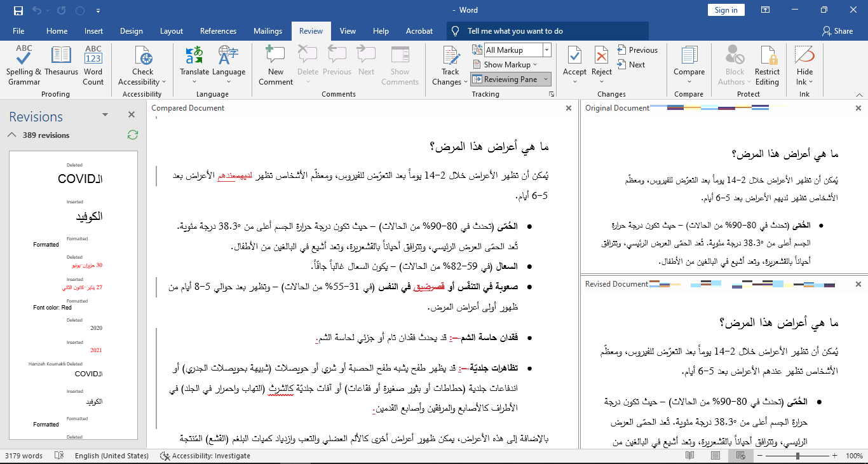This screenshot has width=868, height=464.
Task: Toggle the Hide Ink option
Action: click(x=804, y=65)
